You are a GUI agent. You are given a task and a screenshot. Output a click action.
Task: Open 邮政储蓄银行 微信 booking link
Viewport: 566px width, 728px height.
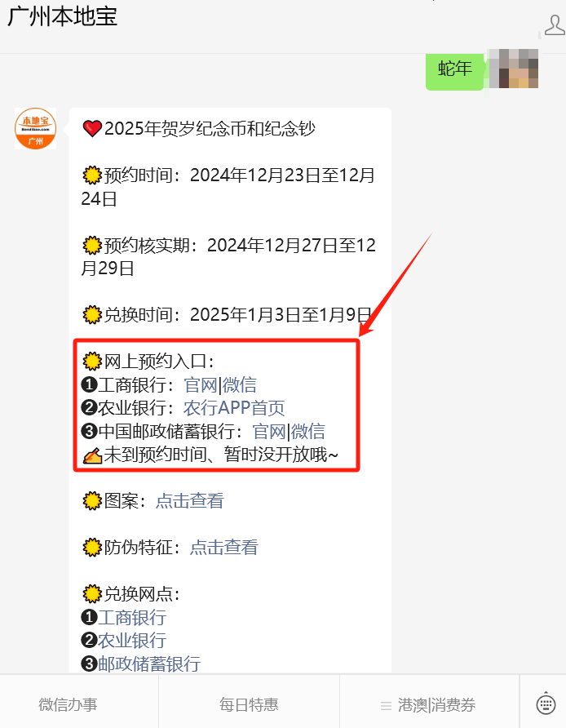click(x=308, y=431)
